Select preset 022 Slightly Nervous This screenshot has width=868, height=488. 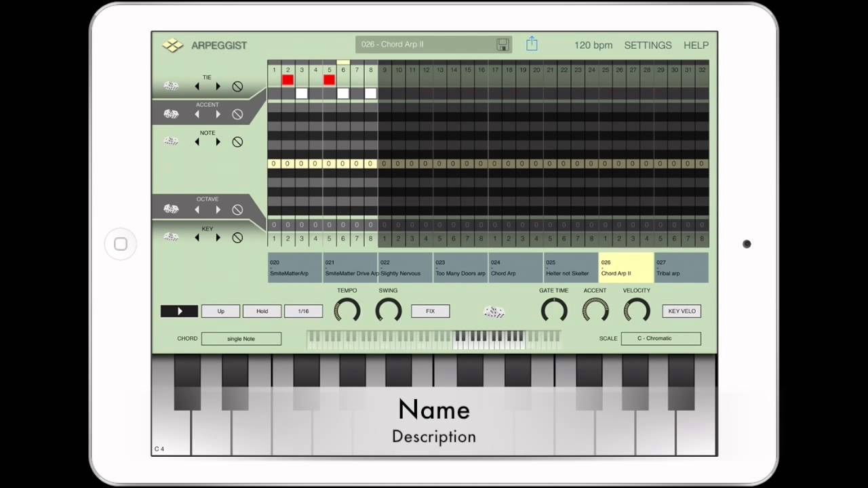point(406,268)
